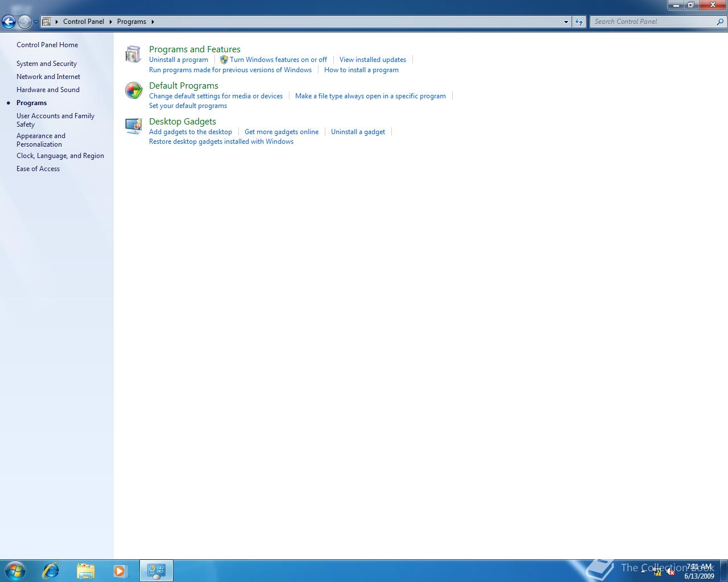
Task: Select Programs in the sidebar
Action: (32, 103)
